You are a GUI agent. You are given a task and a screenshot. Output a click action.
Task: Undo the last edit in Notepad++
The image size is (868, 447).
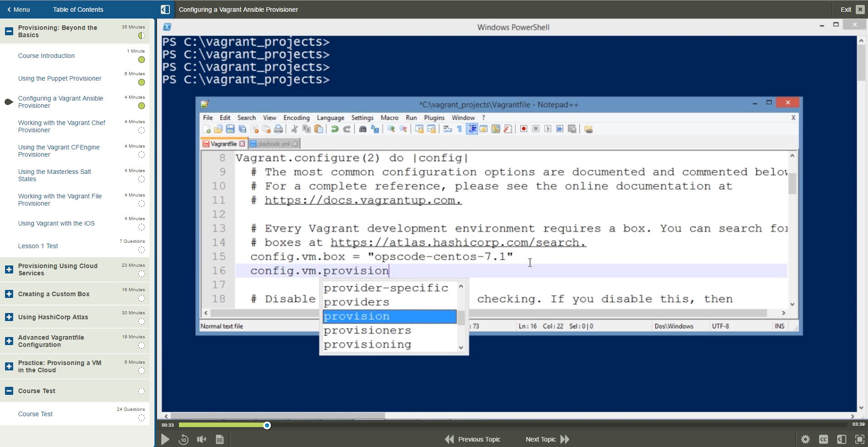334,129
